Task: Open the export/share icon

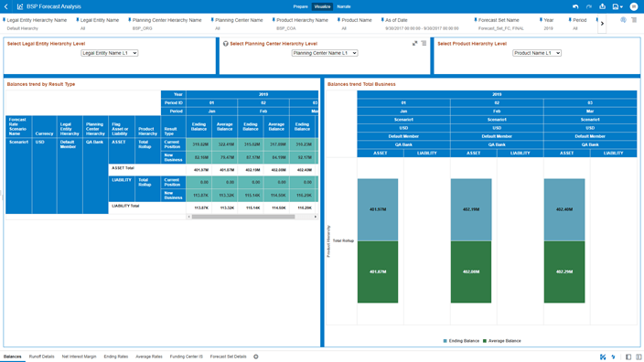Action: [602, 6]
